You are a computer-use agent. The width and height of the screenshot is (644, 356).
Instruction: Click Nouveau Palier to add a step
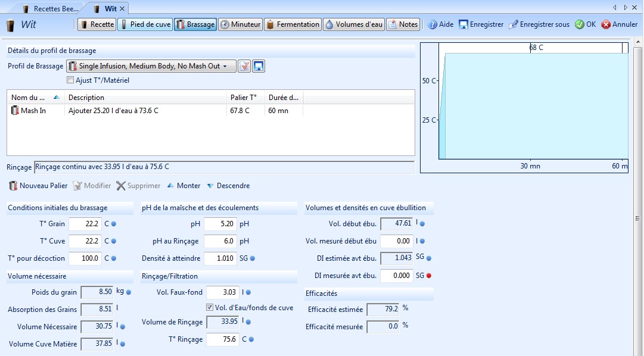pyautogui.click(x=38, y=186)
